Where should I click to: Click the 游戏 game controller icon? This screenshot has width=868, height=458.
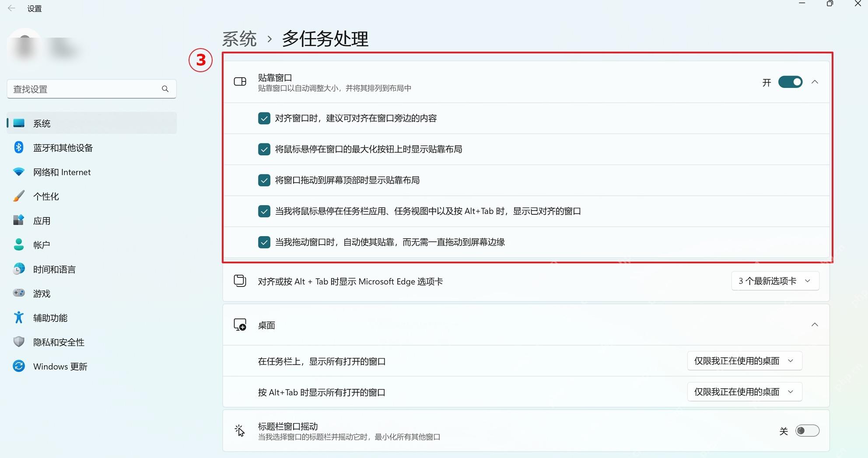click(19, 293)
